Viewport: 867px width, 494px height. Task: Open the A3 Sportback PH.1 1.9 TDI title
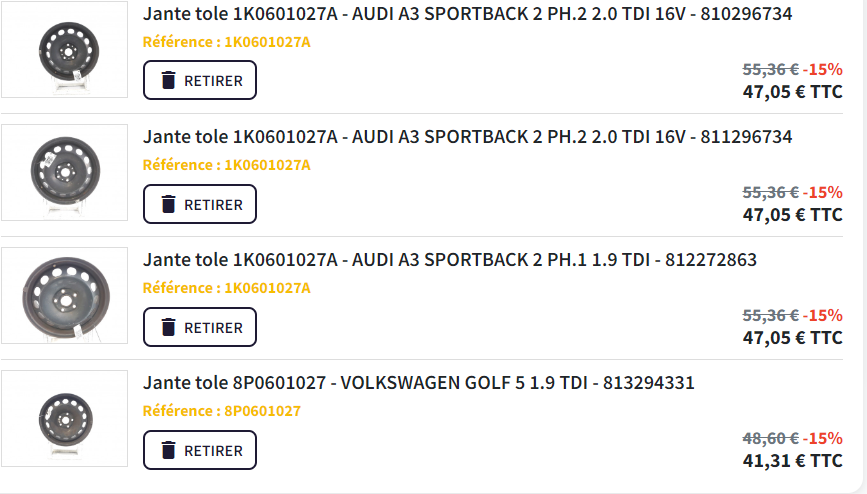[449, 260]
